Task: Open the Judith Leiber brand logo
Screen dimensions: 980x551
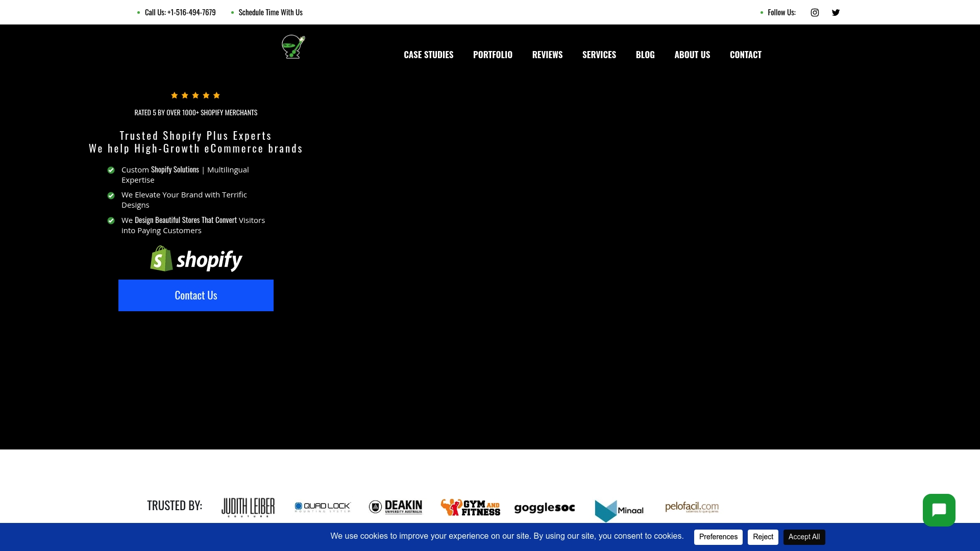Action: (248, 507)
